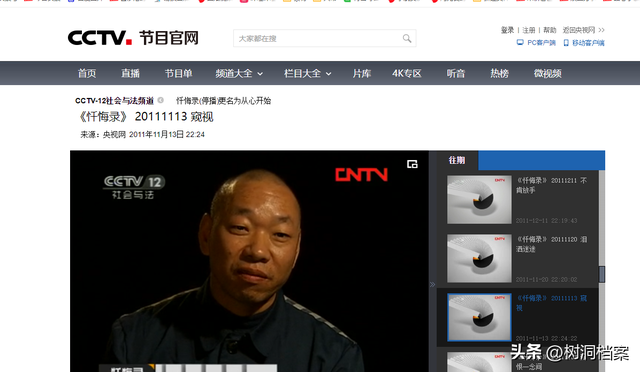This screenshot has height=372, width=640.
Task: Open 热榜 in the navigation bar
Action: 499,74
